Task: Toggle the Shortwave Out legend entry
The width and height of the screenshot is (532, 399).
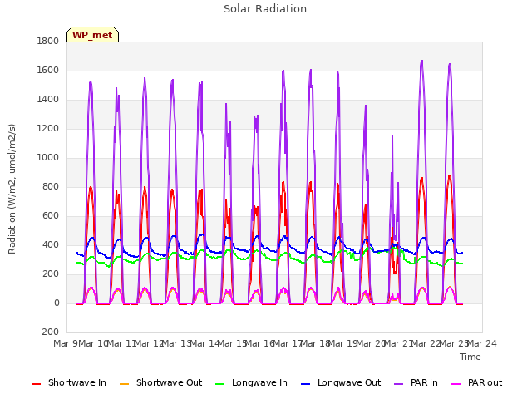Action: (160, 382)
